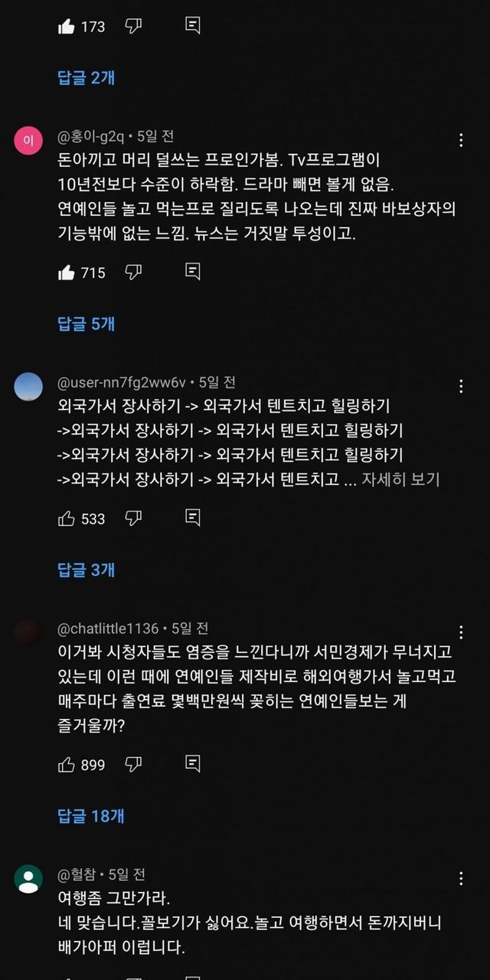Open @user-nn7fg2ww6v profile avatar
This screenshot has height=980, width=490.
[28, 387]
